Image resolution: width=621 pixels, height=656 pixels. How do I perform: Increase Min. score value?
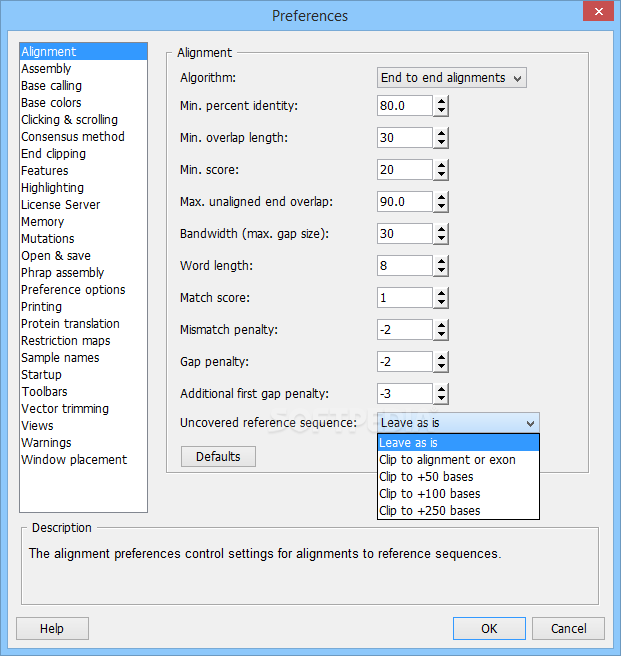point(441,165)
